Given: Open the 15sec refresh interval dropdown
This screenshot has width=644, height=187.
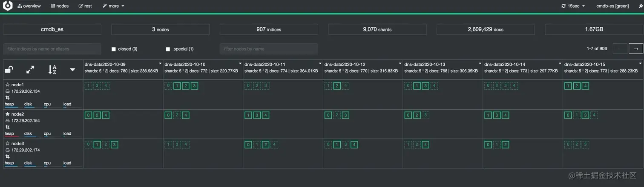Looking at the screenshot, I should [x=573, y=6].
